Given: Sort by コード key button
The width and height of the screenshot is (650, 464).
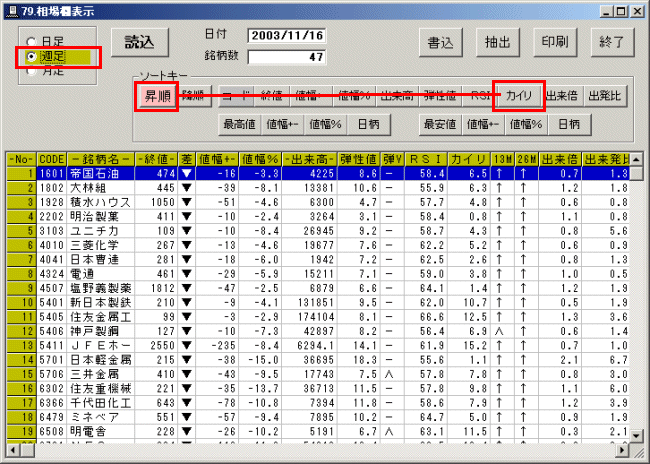Looking at the screenshot, I should pyautogui.click(x=236, y=96).
